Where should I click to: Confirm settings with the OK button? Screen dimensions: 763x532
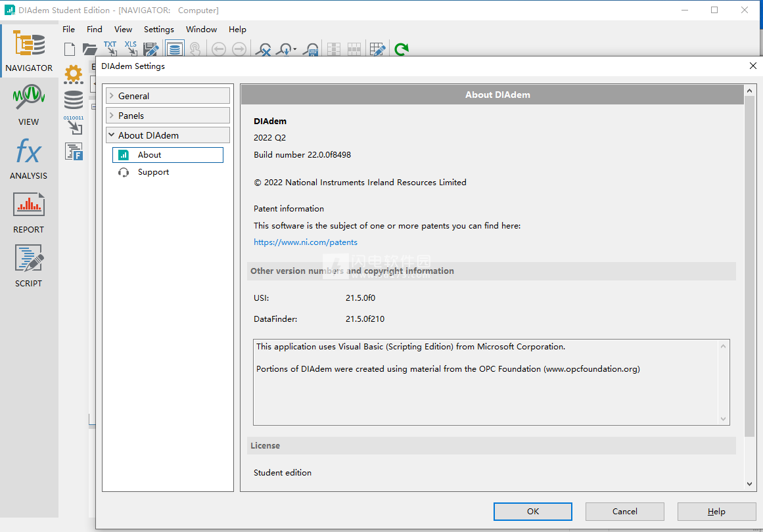[533, 512]
